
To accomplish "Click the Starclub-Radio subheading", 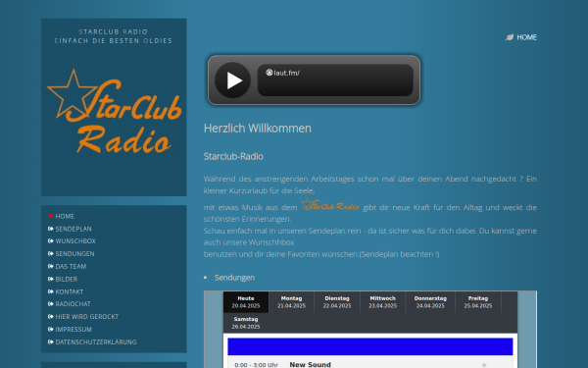I will [x=233, y=156].
